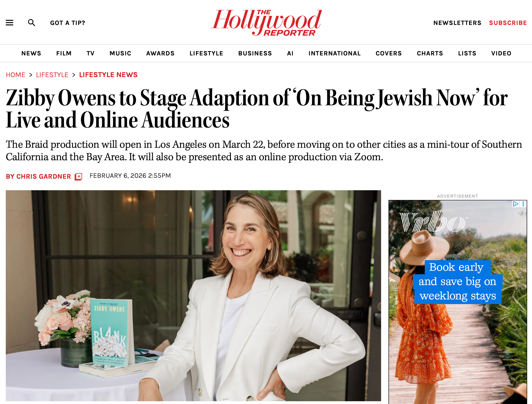The height and width of the screenshot is (404, 532).
Task: Select the Video menu item
Action: pyautogui.click(x=501, y=53)
